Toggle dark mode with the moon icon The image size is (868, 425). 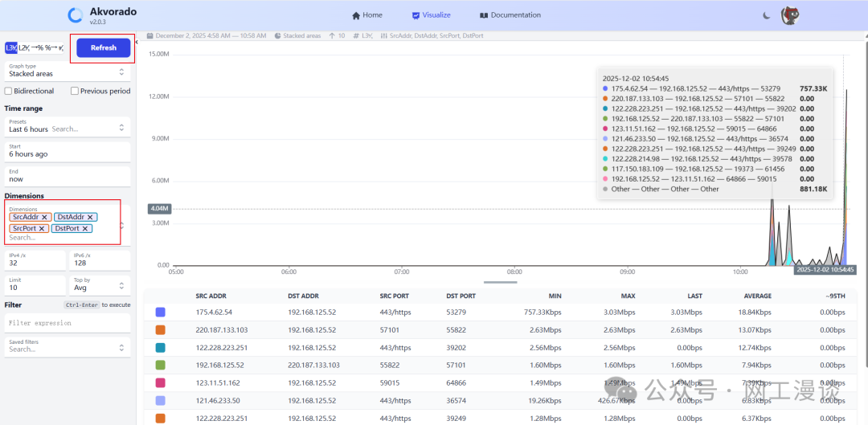[766, 15]
